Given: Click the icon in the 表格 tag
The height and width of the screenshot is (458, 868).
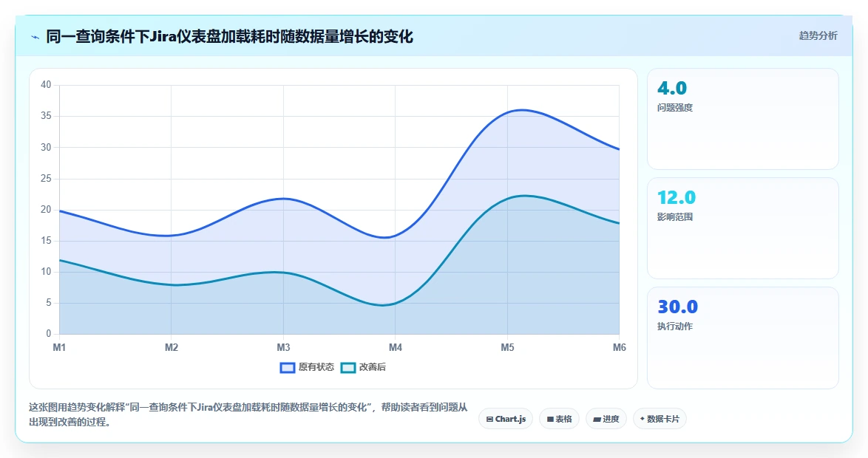Looking at the screenshot, I should coord(550,420).
